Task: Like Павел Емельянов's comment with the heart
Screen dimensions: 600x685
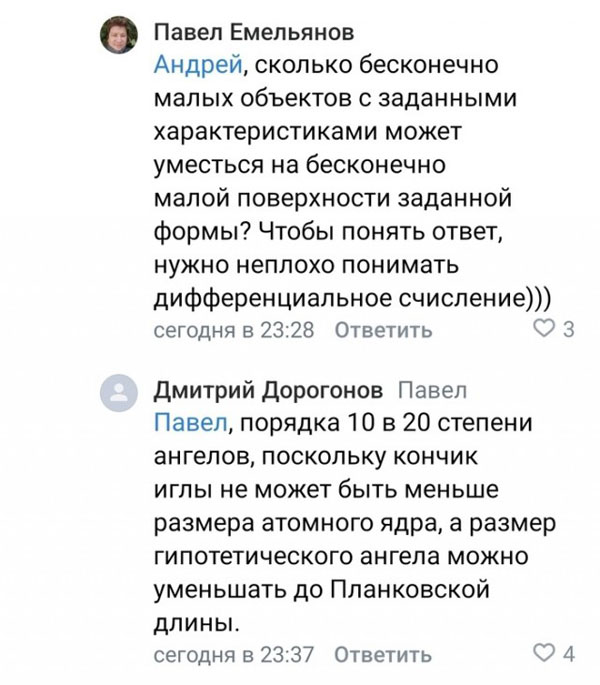Action: click(x=545, y=329)
